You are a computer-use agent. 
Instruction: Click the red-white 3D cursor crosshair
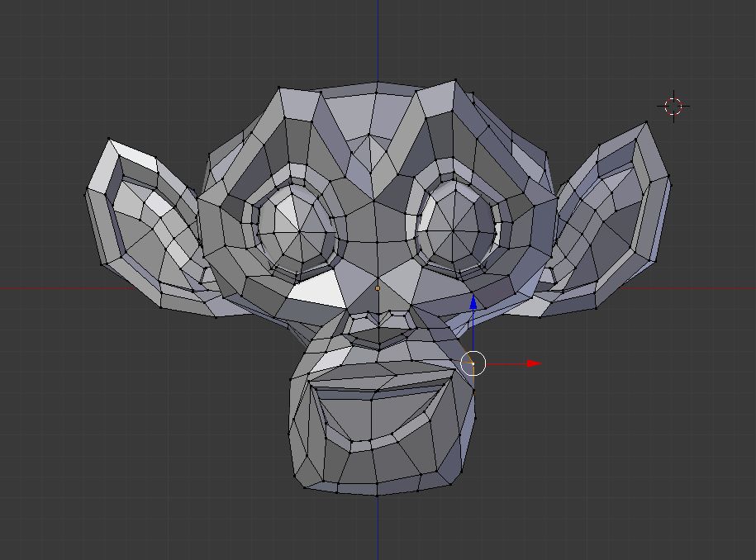pyautogui.click(x=673, y=106)
